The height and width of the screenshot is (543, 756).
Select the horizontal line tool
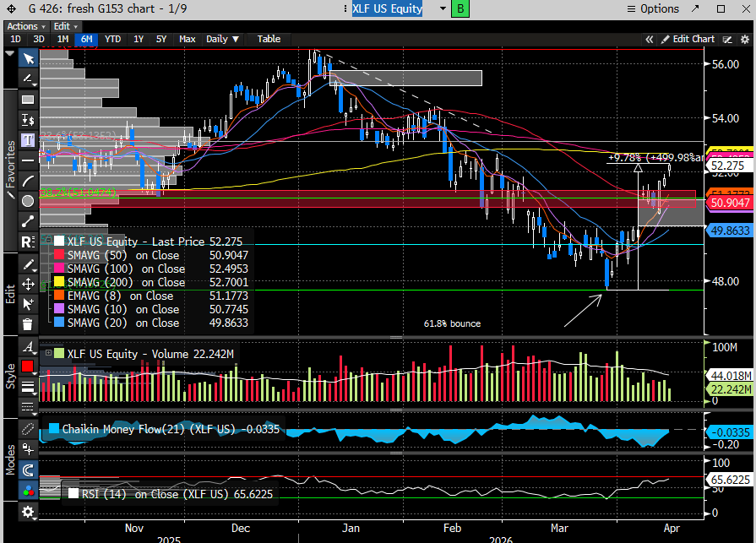tap(29, 160)
